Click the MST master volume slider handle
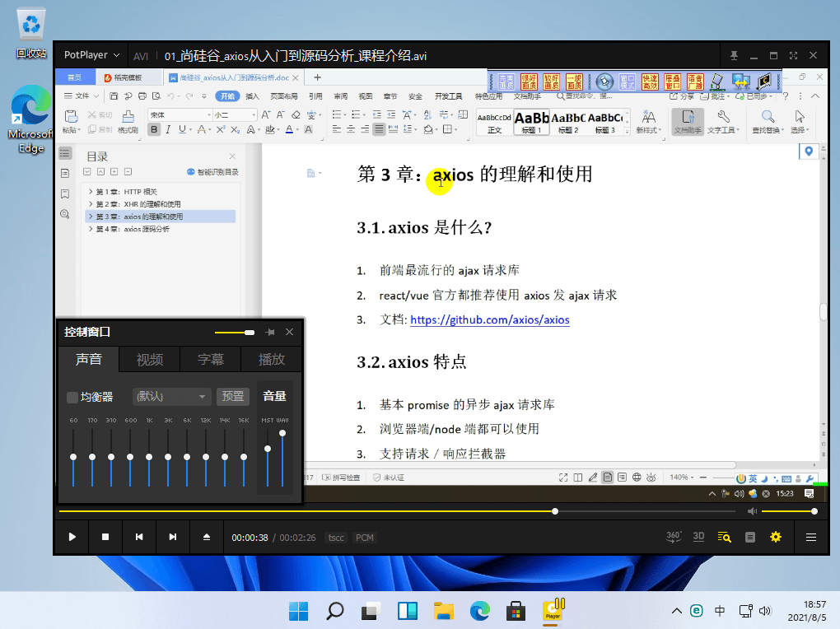 tap(268, 449)
